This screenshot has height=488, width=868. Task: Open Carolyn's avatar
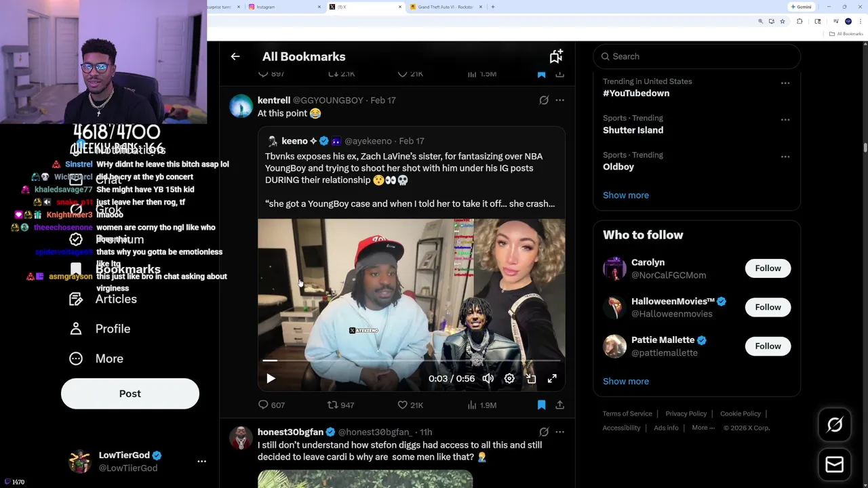point(614,268)
